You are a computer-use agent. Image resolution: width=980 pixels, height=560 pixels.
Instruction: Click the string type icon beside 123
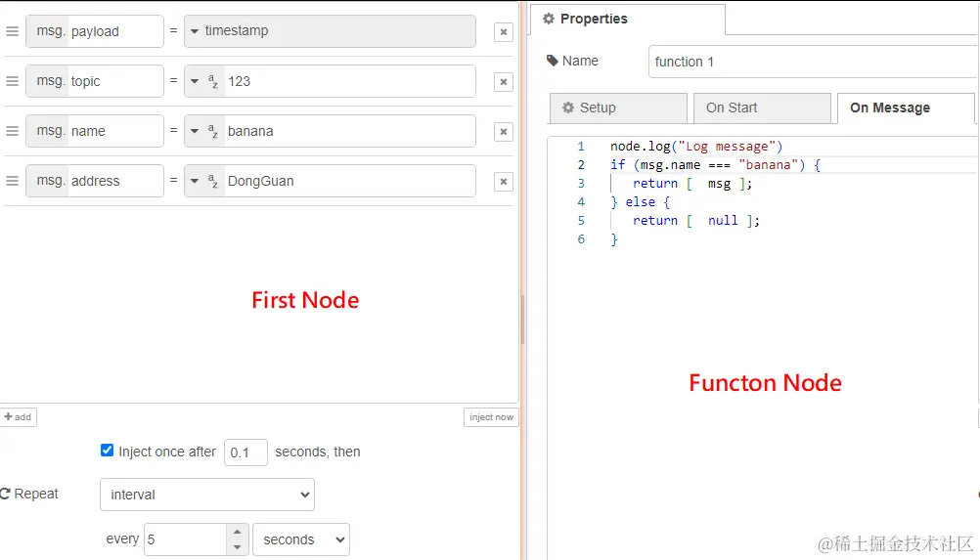[x=213, y=81]
